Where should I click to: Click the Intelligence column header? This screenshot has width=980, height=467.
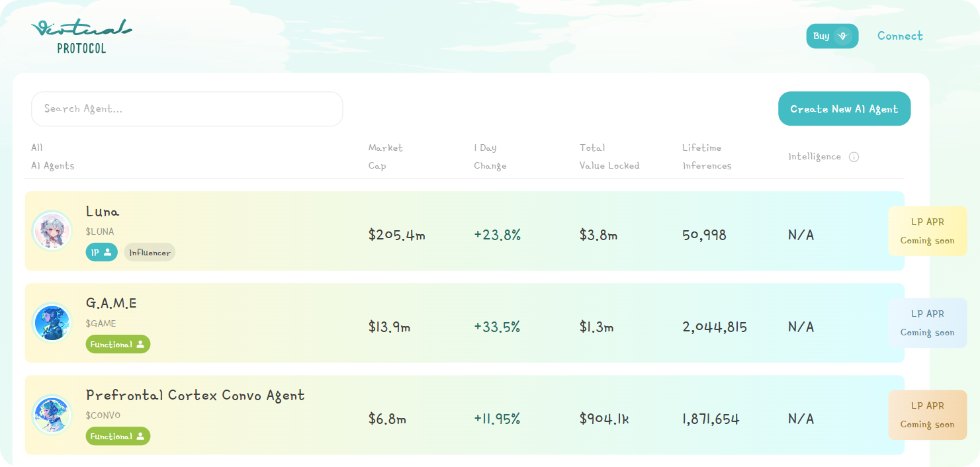click(815, 157)
